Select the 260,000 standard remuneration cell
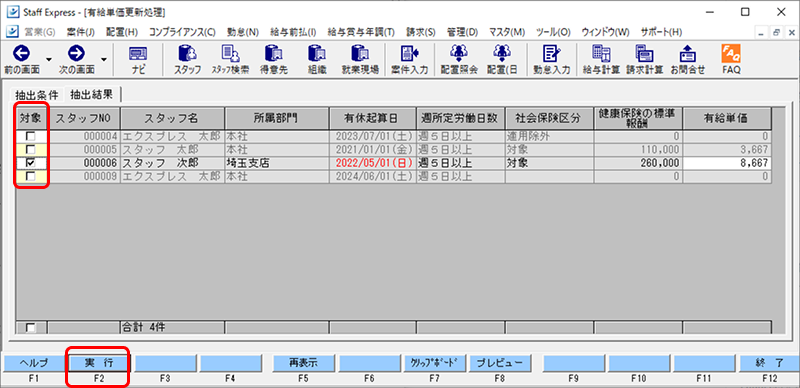 639,163
